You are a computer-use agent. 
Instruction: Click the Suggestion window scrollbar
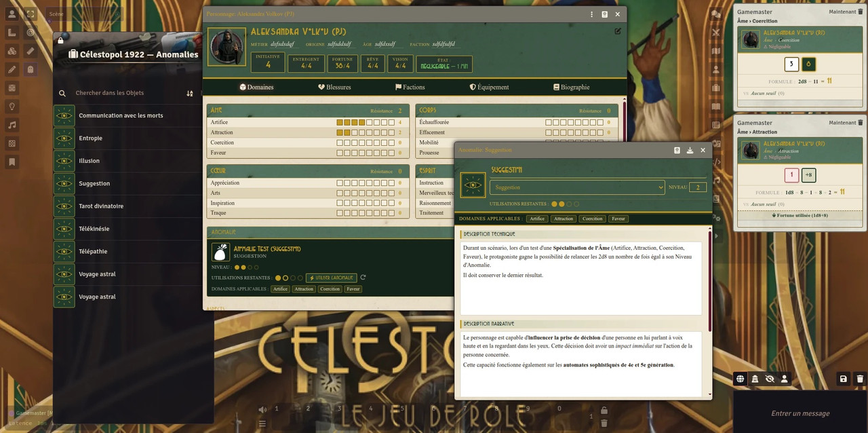(710, 281)
